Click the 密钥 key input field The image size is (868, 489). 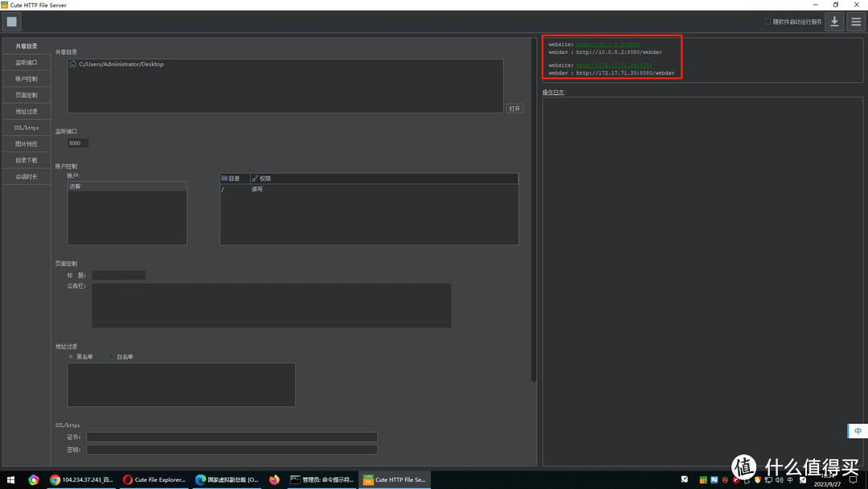[232, 450]
